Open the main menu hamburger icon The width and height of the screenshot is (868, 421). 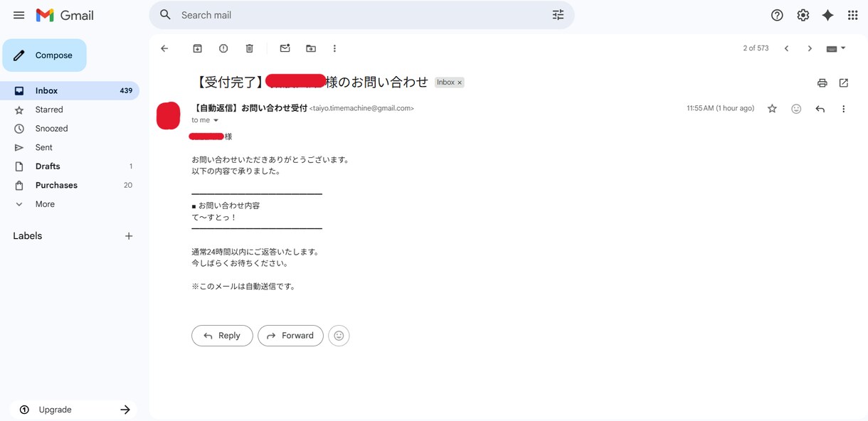19,15
